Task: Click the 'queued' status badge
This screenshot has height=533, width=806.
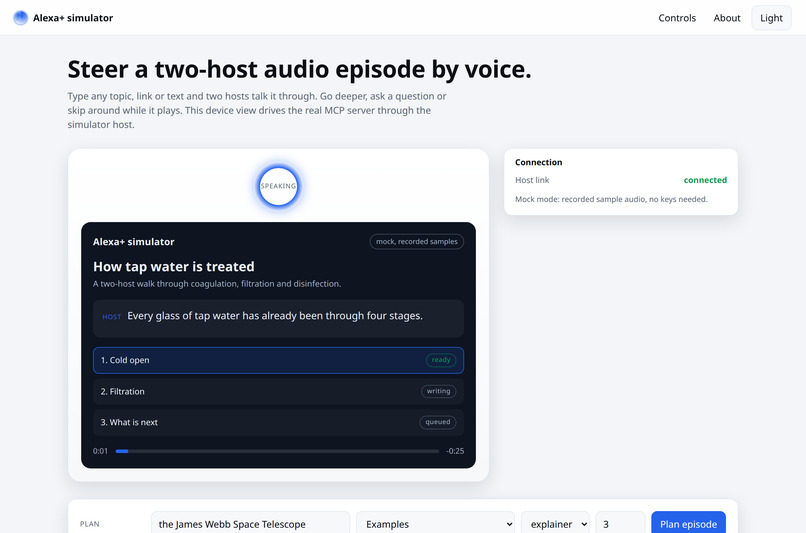Action: pyautogui.click(x=437, y=422)
